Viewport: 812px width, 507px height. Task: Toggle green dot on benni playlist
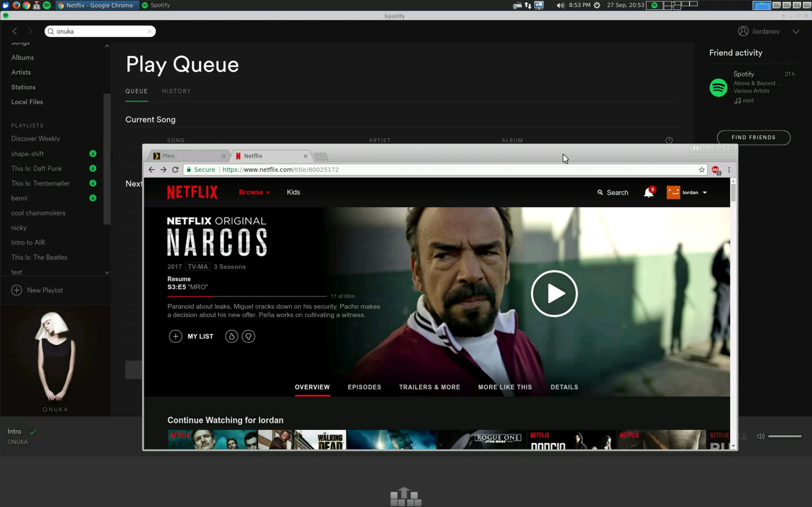[x=93, y=198]
